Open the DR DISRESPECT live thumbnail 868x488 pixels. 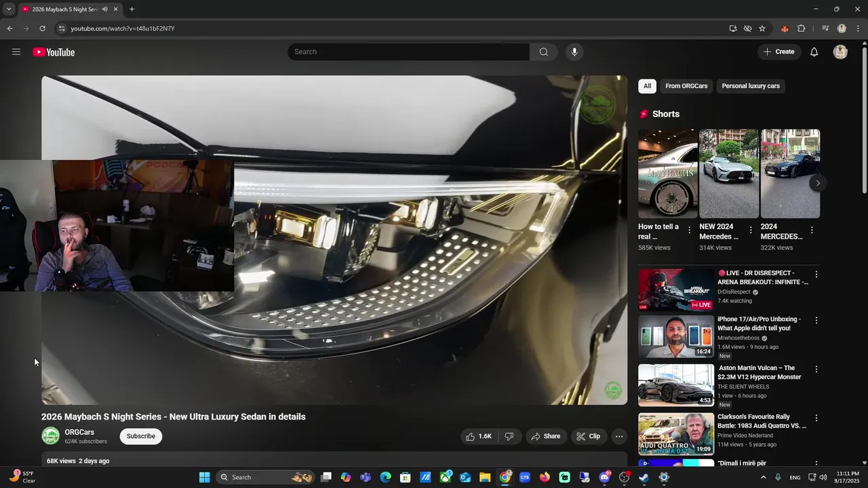coord(676,289)
